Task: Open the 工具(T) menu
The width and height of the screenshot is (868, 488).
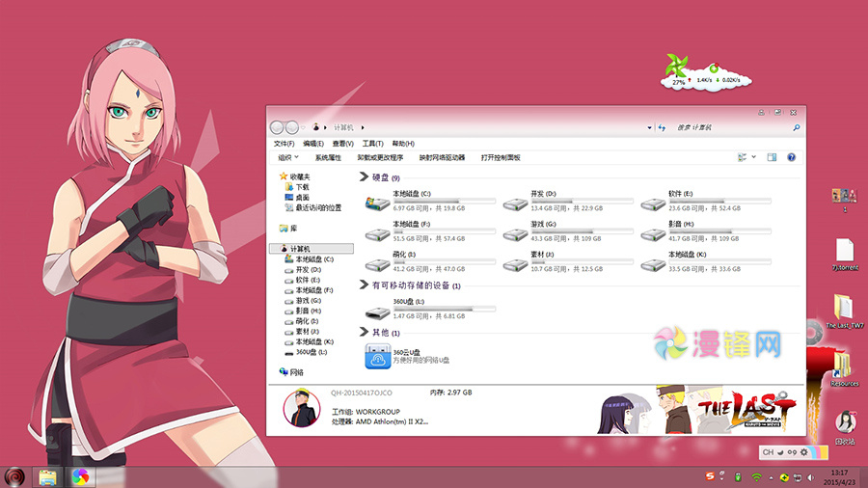Action: (x=372, y=144)
